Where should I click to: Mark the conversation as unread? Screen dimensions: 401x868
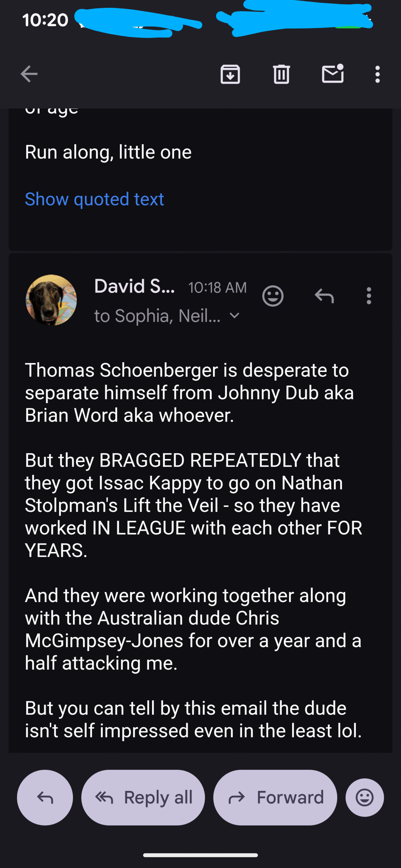pos(333,74)
